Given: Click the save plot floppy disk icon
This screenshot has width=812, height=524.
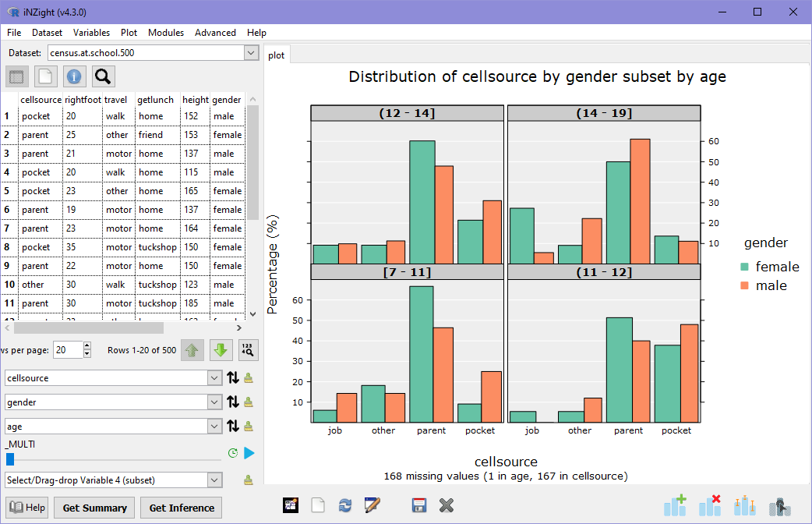Looking at the screenshot, I should pos(419,505).
